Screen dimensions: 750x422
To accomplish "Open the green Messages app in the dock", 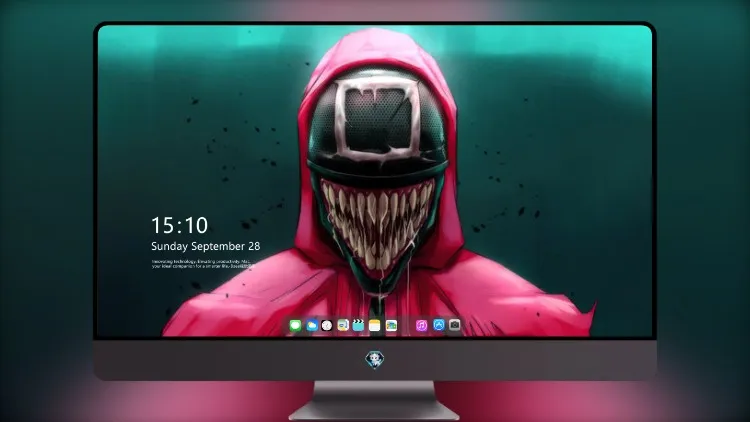I will pos(295,326).
